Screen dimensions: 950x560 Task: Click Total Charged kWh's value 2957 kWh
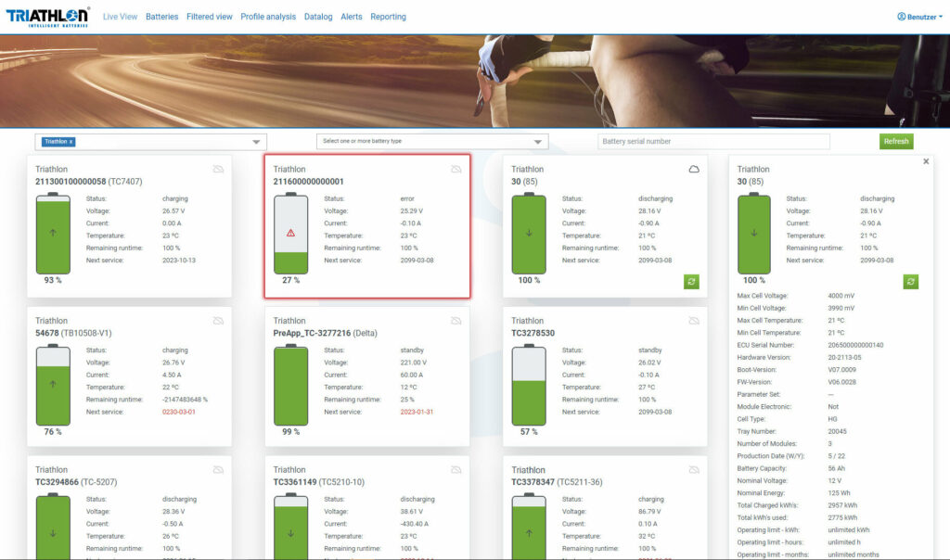[x=842, y=505]
